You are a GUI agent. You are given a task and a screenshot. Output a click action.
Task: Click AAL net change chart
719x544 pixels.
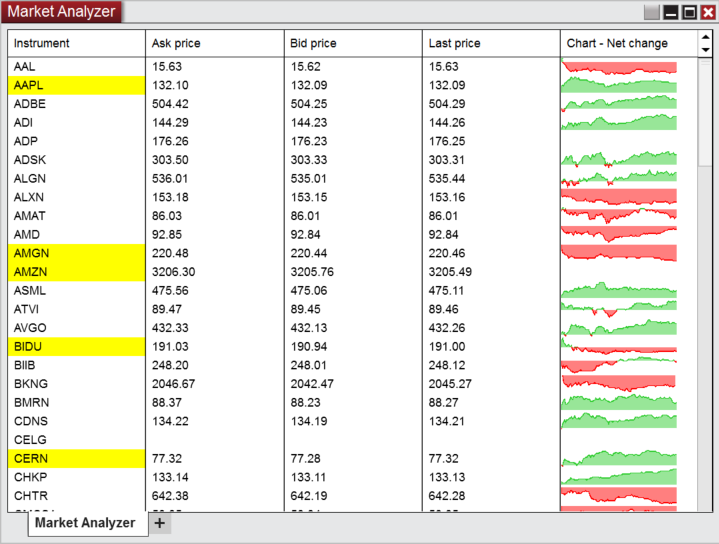point(619,67)
